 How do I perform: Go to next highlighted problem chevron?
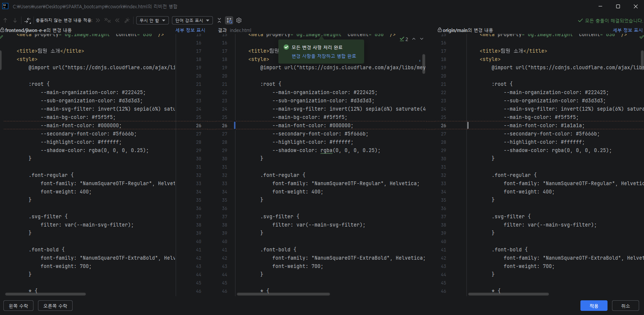[x=422, y=39]
